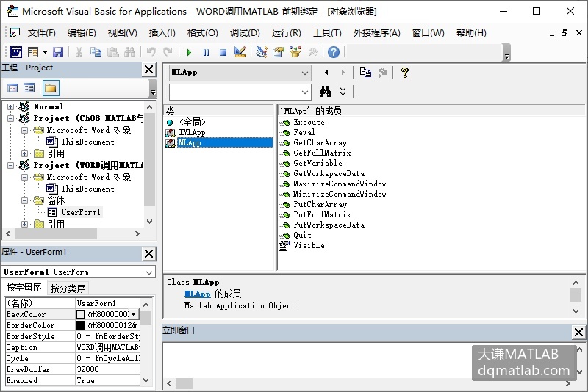Collapse the 窗体 folder node
This screenshot has width=588, height=392.
point(24,200)
